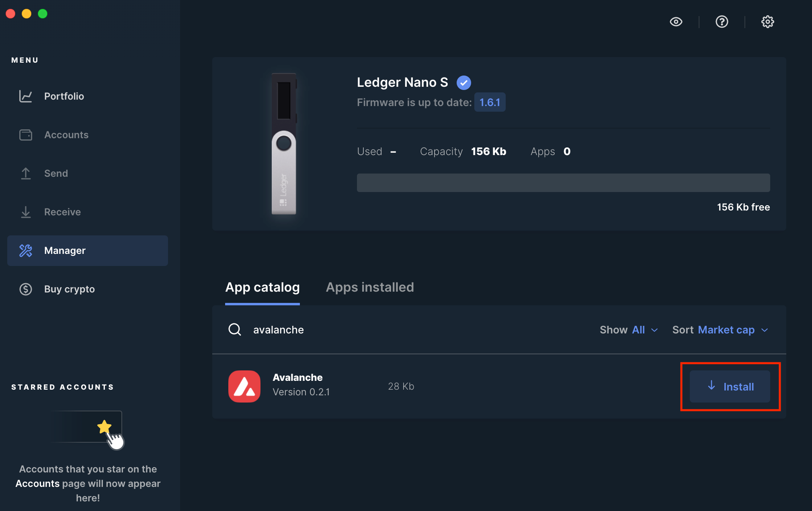The height and width of the screenshot is (511, 812).
Task: Click the Avalanche app logo
Action: [x=244, y=386]
